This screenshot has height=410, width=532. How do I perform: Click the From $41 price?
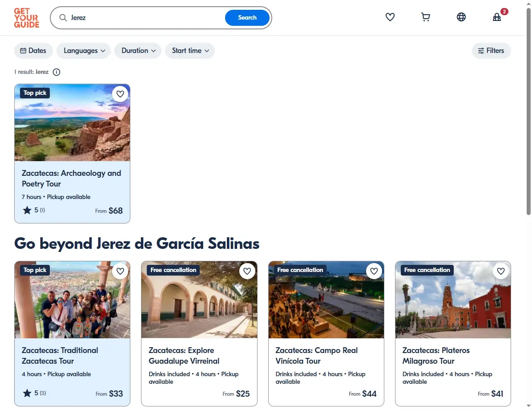point(491,394)
